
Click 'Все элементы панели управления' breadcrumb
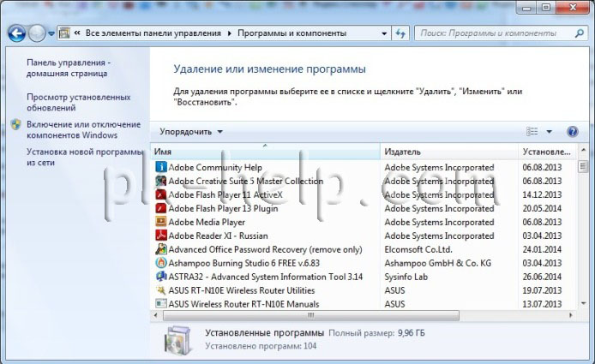click(153, 33)
